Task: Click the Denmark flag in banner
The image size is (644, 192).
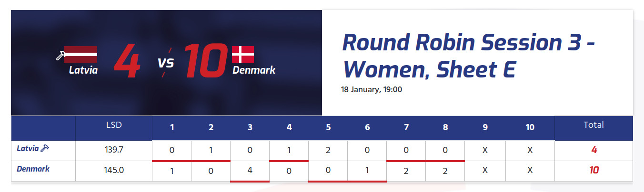Action: 243,54
